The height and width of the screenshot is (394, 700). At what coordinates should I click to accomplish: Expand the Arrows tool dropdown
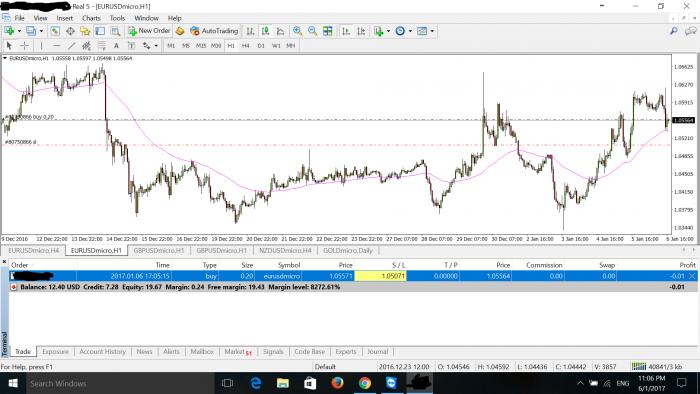tap(156, 46)
